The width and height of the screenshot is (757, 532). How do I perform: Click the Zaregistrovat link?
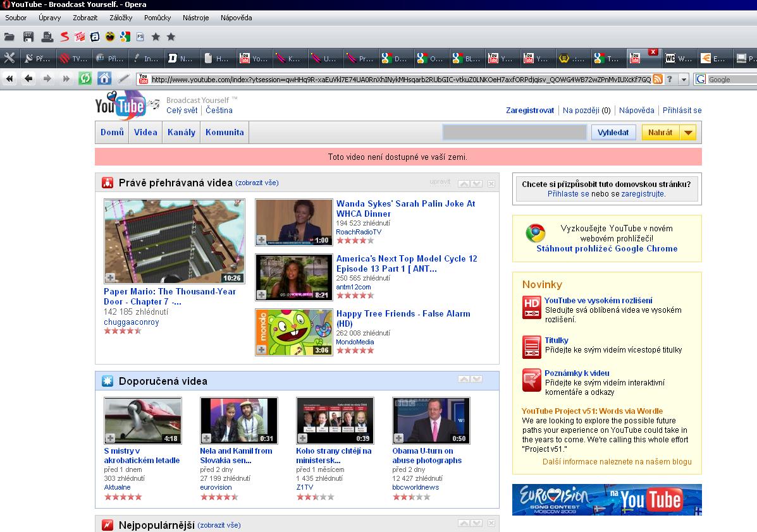click(530, 111)
